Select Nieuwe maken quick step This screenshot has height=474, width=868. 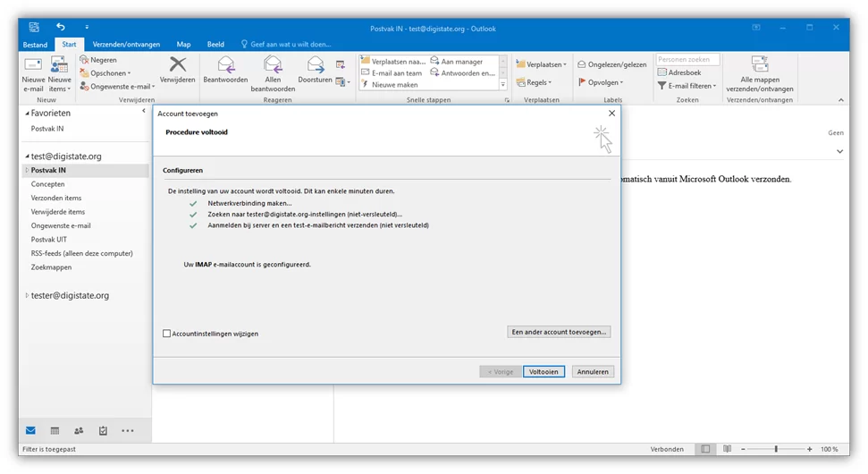389,85
